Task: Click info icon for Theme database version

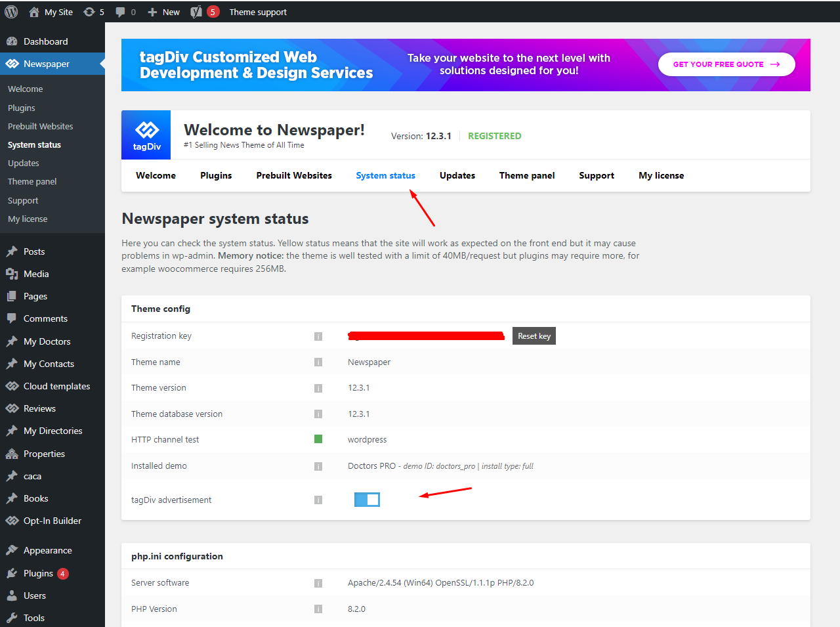Action: click(x=318, y=414)
